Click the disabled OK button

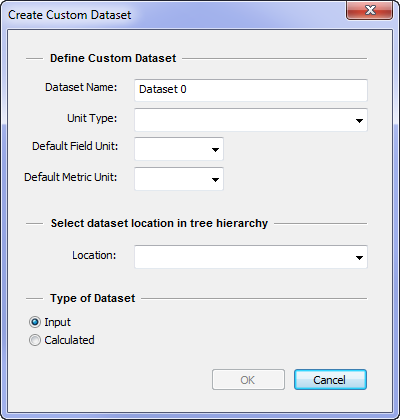click(248, 380)
